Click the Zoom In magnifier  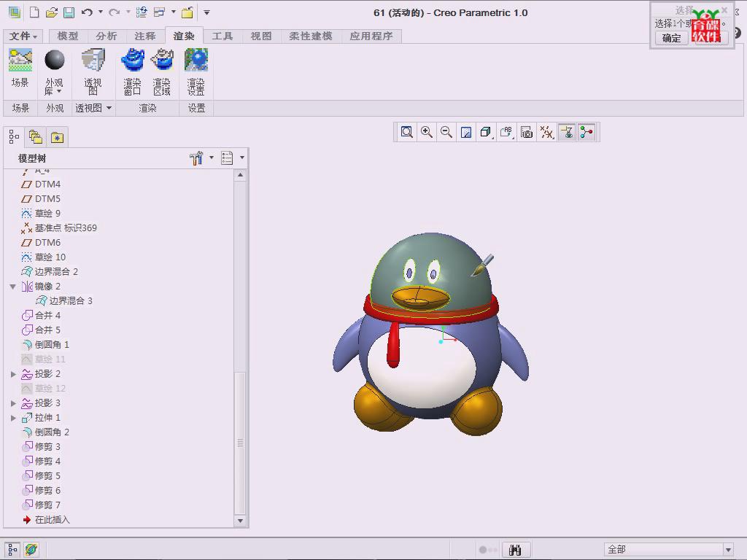click(x=426, y=132)
